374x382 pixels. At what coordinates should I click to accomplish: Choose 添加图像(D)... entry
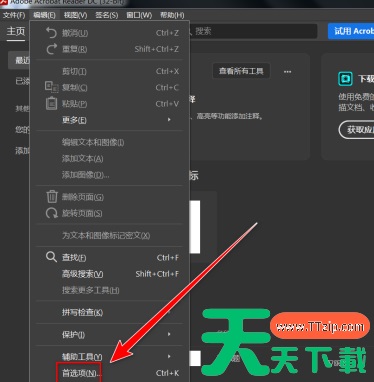pyautogui.click(x=109, y=175)
